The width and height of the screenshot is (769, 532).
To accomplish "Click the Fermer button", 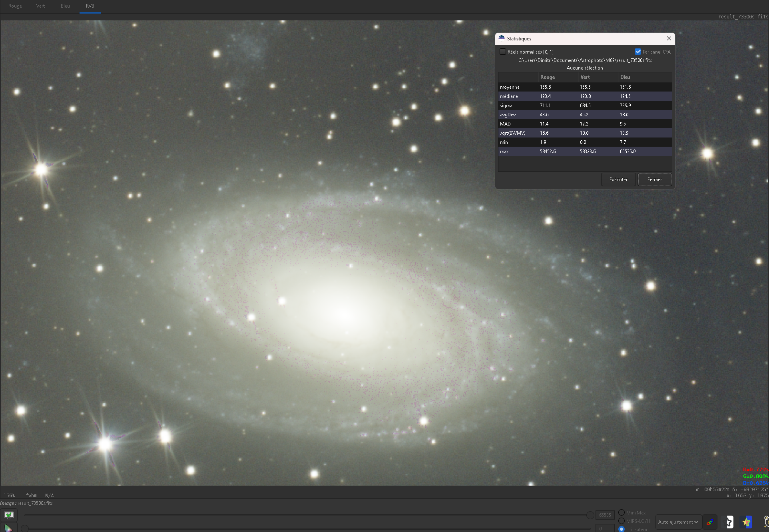I will coord(654,179).
